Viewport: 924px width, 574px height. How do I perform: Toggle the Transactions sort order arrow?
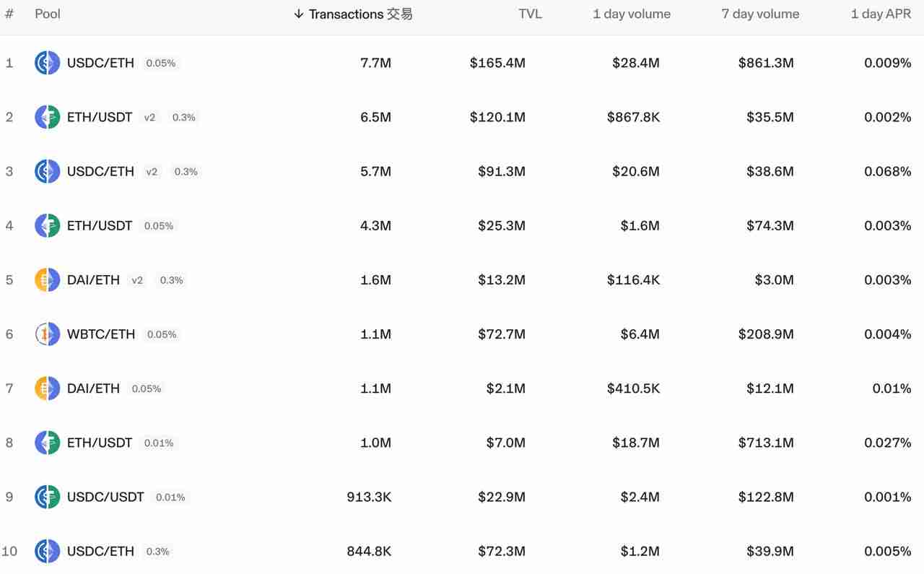(298, 14)
